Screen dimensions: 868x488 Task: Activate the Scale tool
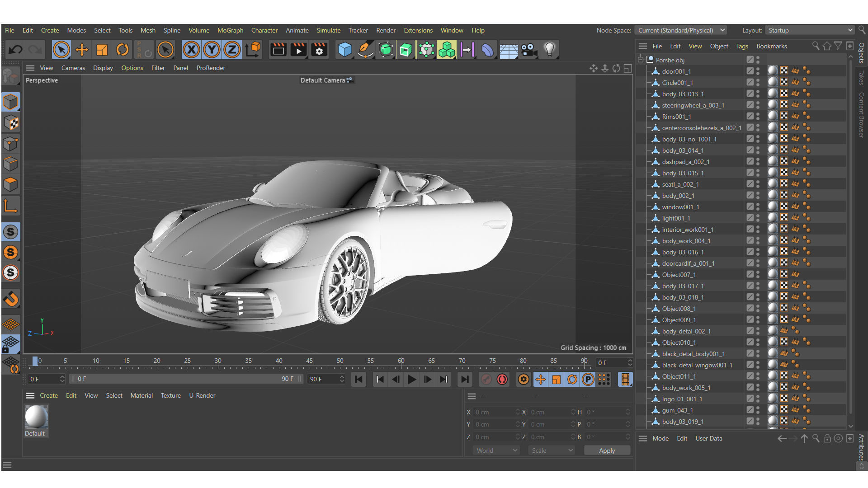[102, 50]
